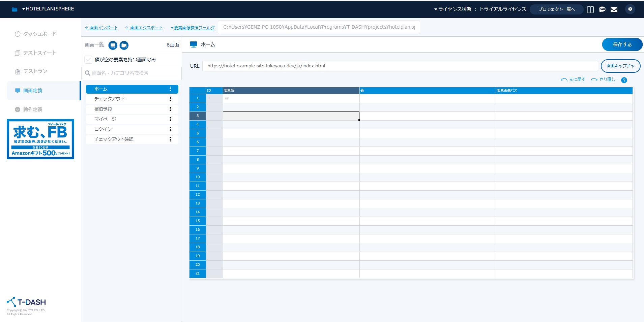Click the 6画面 screen count text
Image resolution: width=644 pixels, height=322 pixels.
tap(173, 45)
